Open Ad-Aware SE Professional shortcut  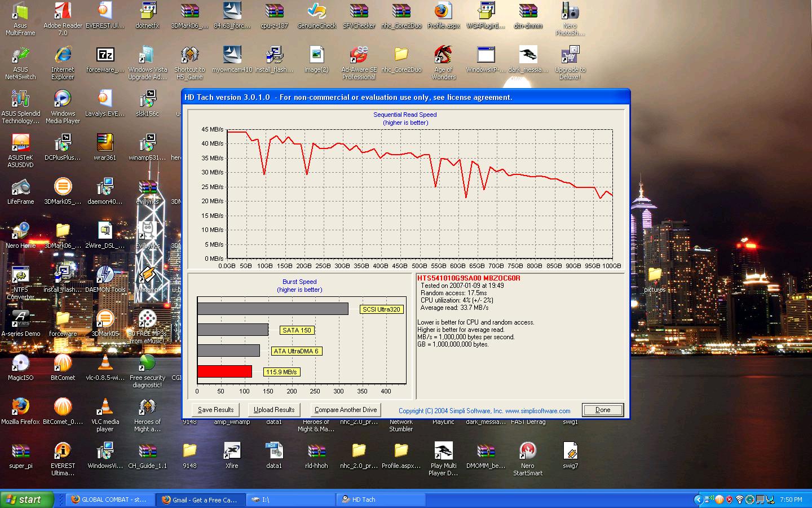pos(359,63)
